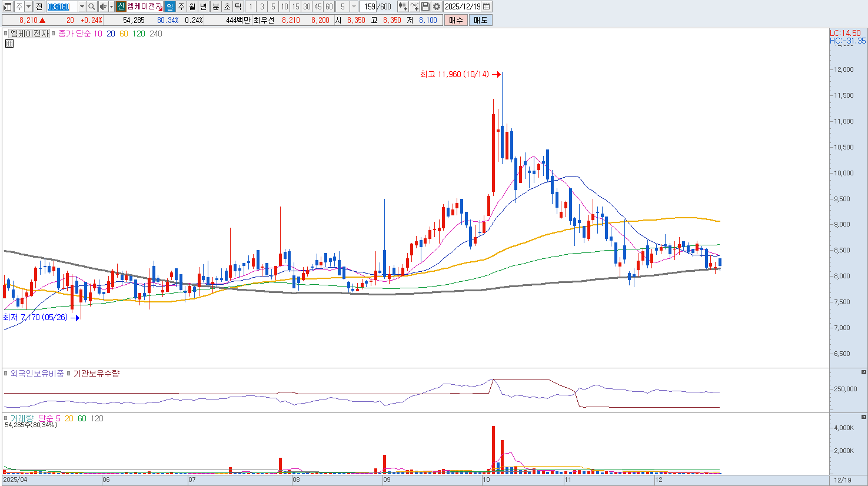Click the magnifier stock search icon

click(92, 6)
